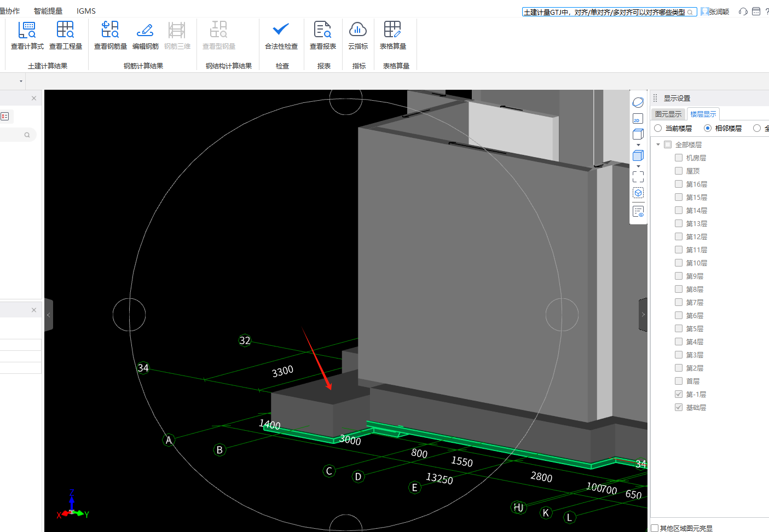The width and height of the screenshot is (769, 532).
Task: Enable 其他区域图元亮显 checkbox
Action: click(x=655, y=528)
